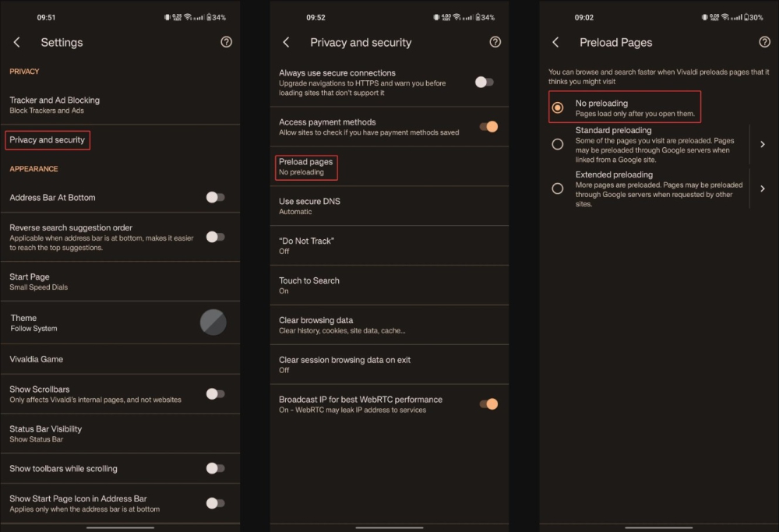This screenshot has width=779, height=532.
Task: Open Clear browsing data
Action: [x=316, y=325]
